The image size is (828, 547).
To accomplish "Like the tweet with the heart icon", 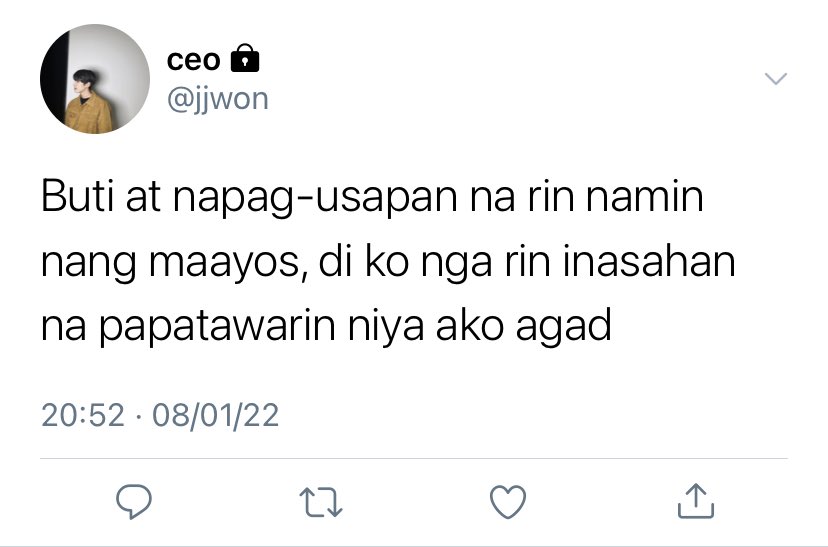I will tap(508, 502).
